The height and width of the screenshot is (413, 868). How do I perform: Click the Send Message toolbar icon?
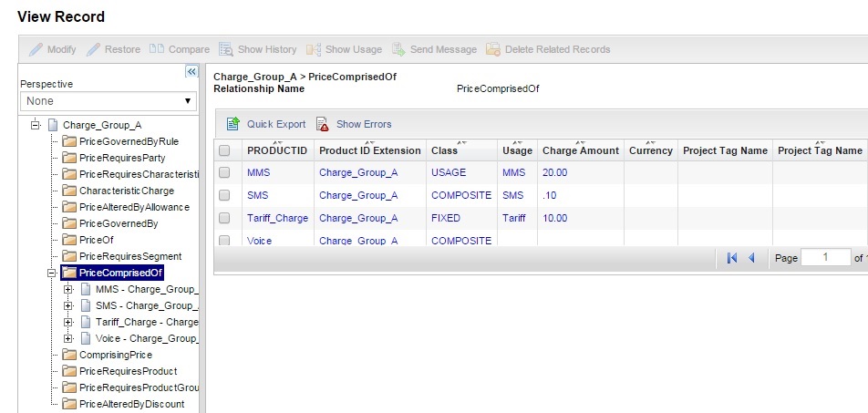point(399,49)
